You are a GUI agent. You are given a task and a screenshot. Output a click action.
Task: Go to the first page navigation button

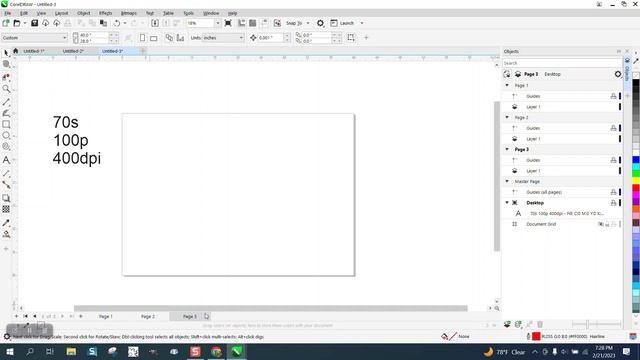click(x=25, y=316)
